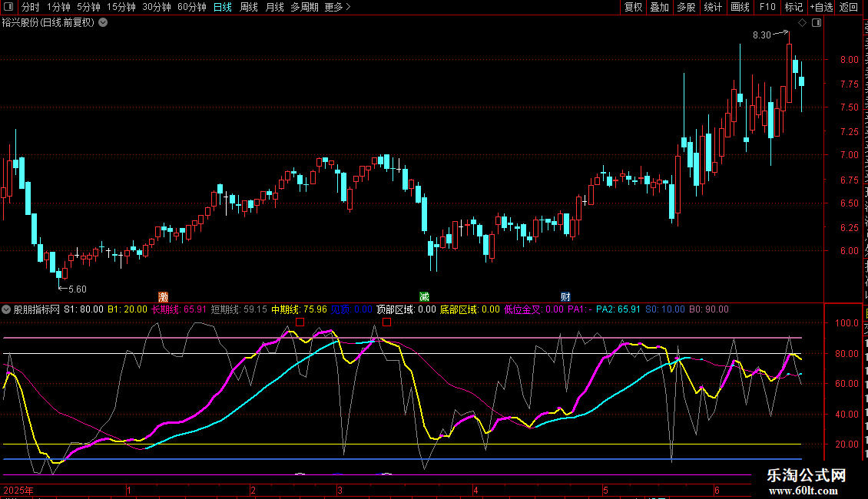Click the PA2: 65.91 label
Viewport: 868px width, 499px height.
click(x=618, y=309)
